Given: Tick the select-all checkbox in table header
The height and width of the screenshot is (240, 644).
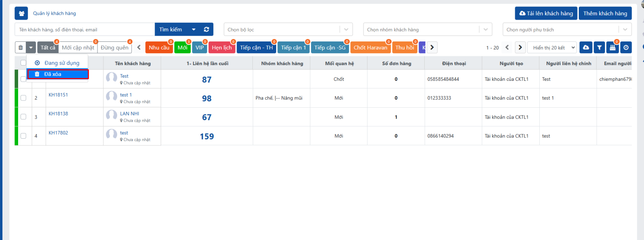Looking at the screenshot, I should (x=23, y=63).
